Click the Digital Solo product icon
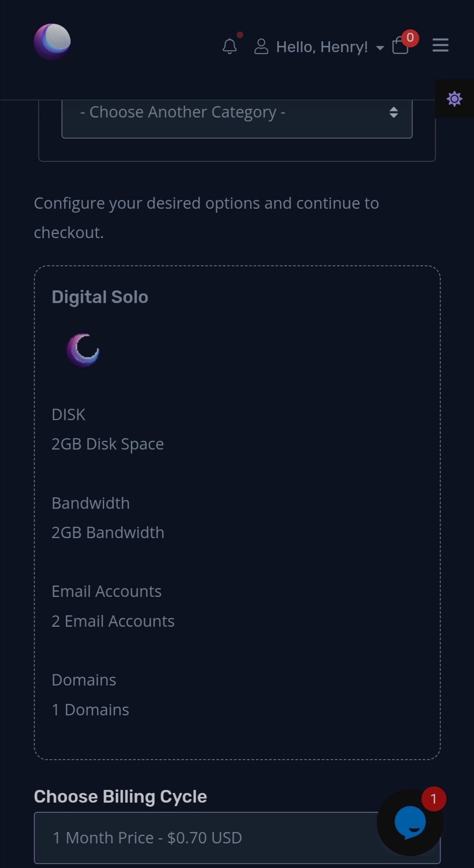Screen dimensions: 474x868 (83, 350)
